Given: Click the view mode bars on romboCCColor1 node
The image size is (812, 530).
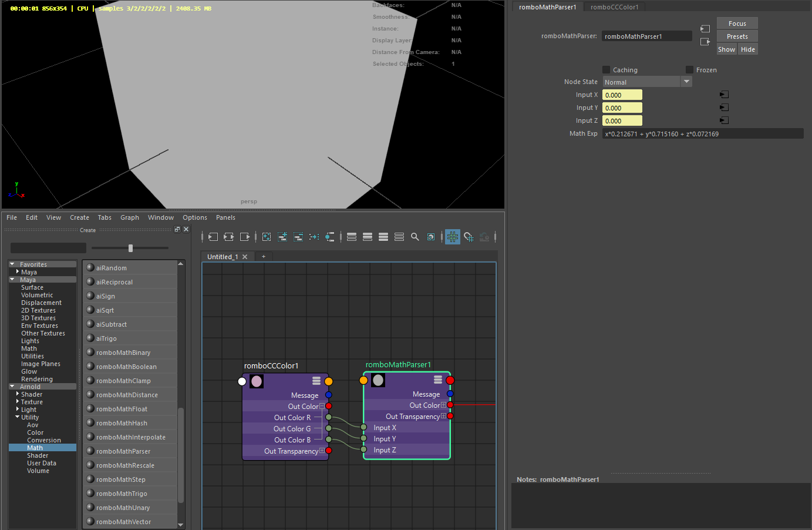Looking at the screenshot, I should tap(316, 381).
